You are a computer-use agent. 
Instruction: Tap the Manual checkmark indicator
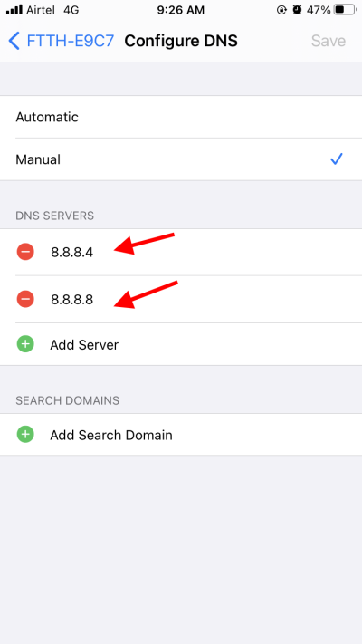click(337, 159)
